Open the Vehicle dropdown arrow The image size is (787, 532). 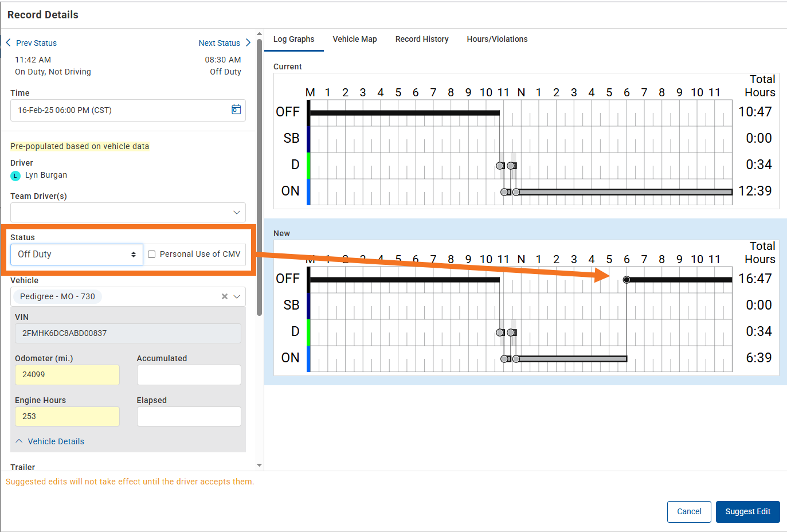pos(237,296)
